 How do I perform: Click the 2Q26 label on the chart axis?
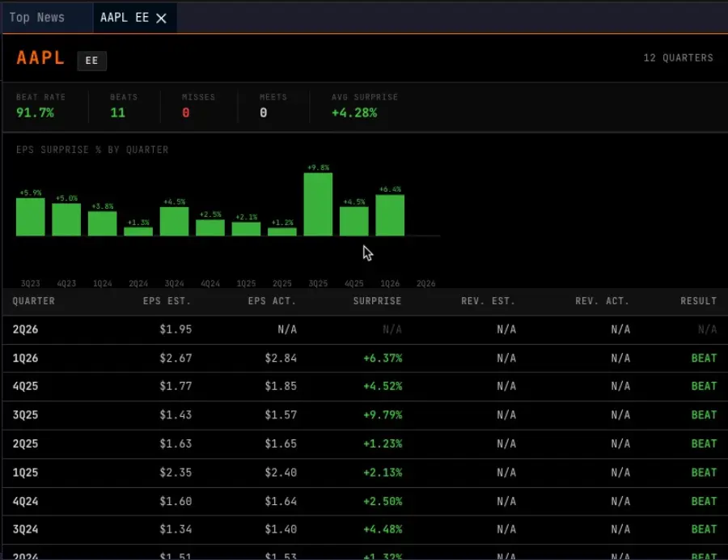425,283
